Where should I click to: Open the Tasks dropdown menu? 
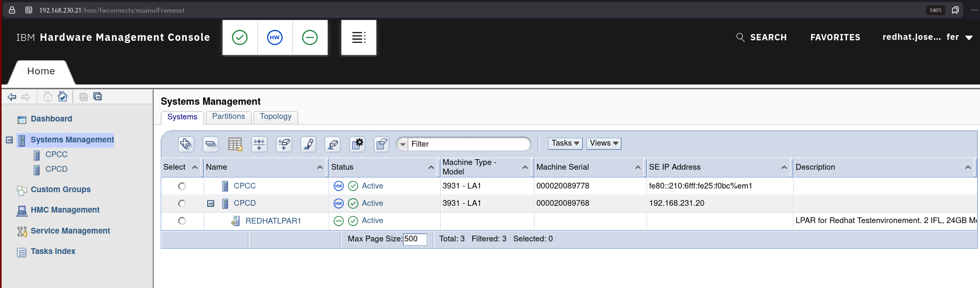[565, 143]
